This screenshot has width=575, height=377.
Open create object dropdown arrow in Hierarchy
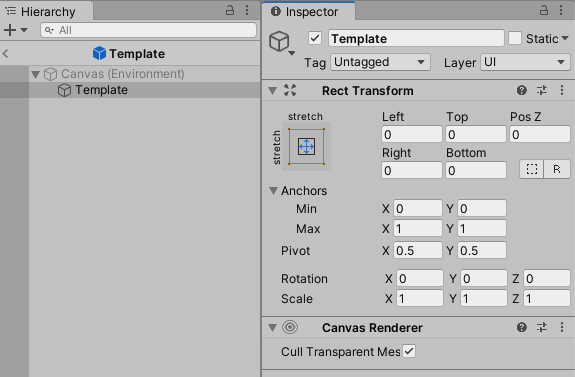(x=24, y=30)
